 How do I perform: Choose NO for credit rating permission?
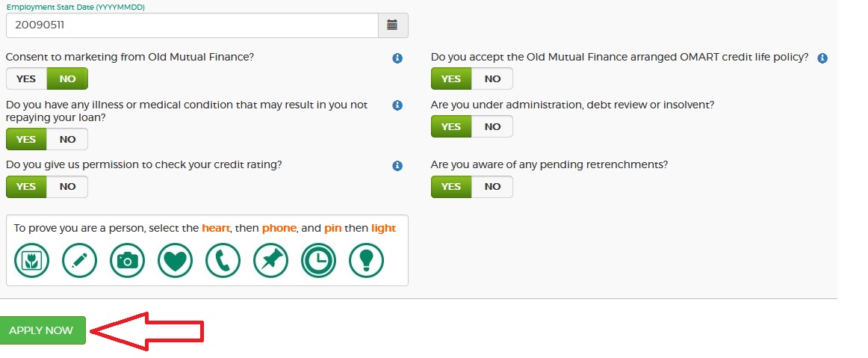[67, 187]
